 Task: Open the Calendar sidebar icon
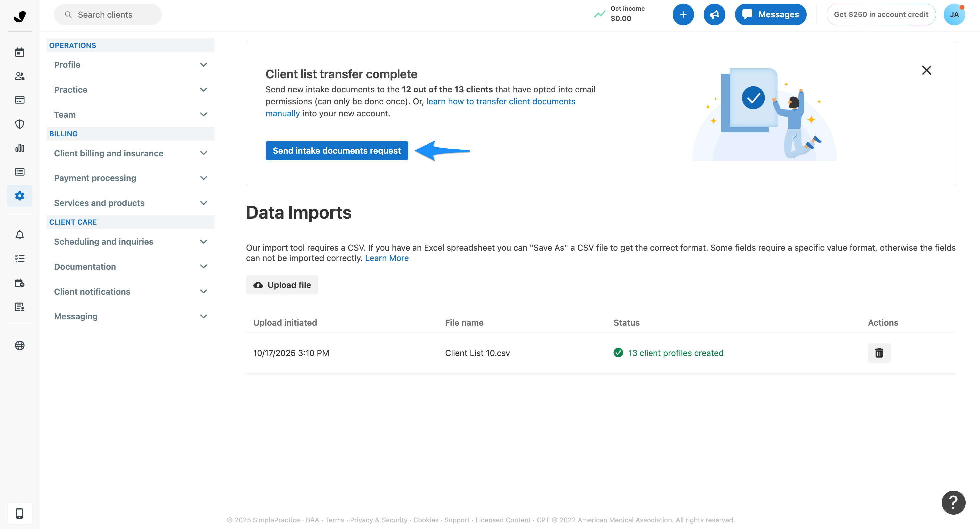point(19,52)
